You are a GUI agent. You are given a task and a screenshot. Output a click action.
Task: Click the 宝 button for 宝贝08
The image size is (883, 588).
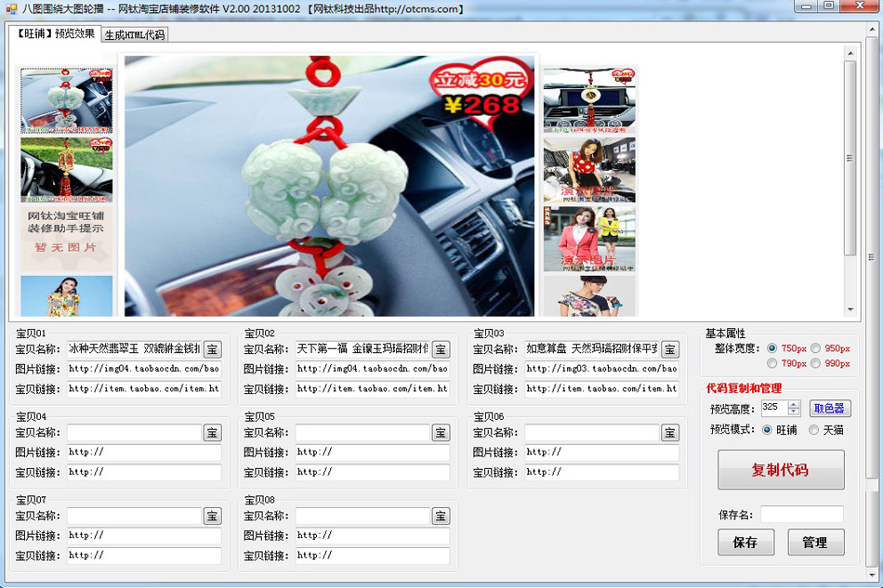[441, 516]
